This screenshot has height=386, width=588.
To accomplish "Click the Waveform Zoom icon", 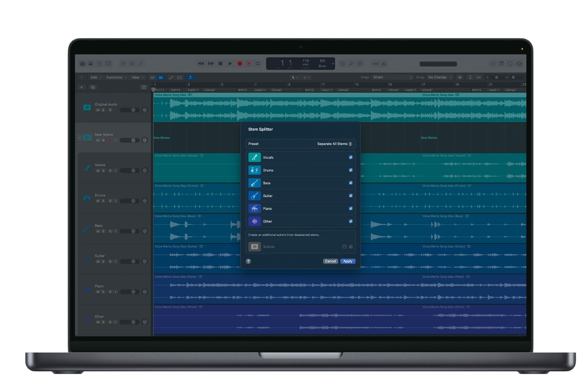I will [460, 77].
